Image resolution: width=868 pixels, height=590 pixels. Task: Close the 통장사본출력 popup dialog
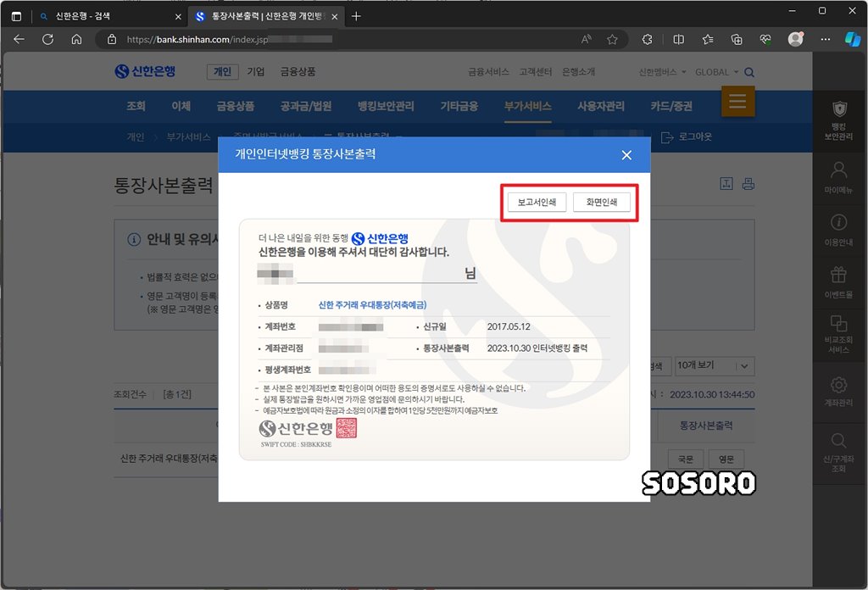pyautogui.click(x=626, y=155)
